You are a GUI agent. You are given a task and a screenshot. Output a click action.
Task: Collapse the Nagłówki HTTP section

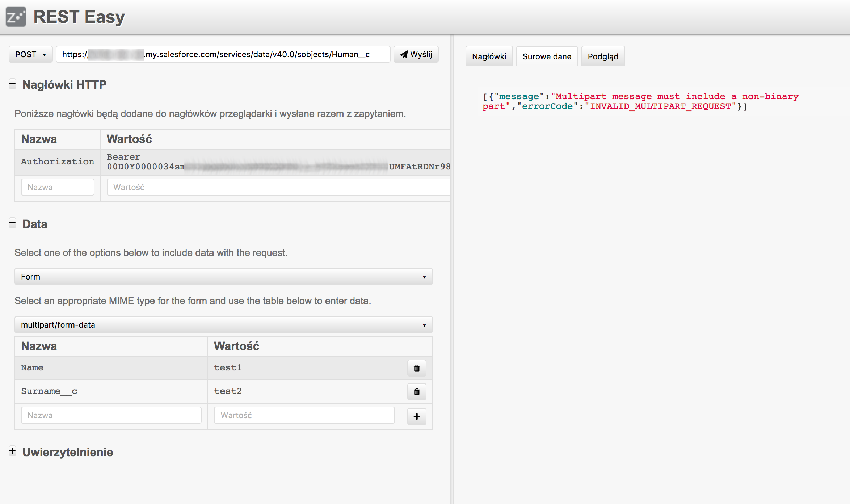13,84
